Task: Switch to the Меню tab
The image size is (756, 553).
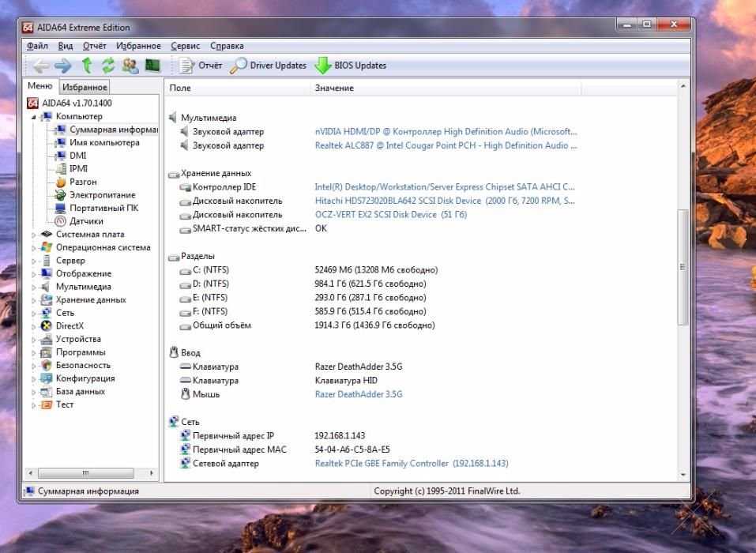Action: coord(40,86)
